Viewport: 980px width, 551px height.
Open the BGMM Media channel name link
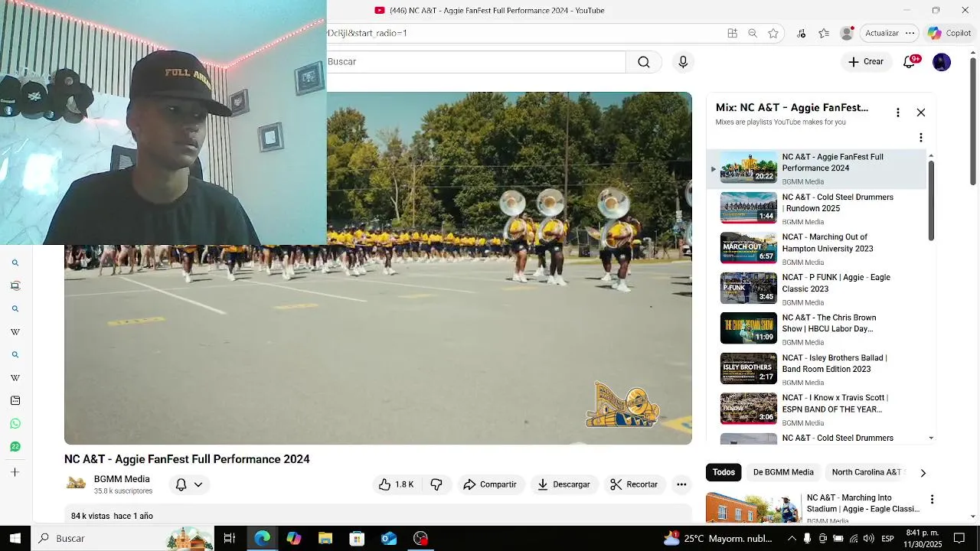click(122, 479)
